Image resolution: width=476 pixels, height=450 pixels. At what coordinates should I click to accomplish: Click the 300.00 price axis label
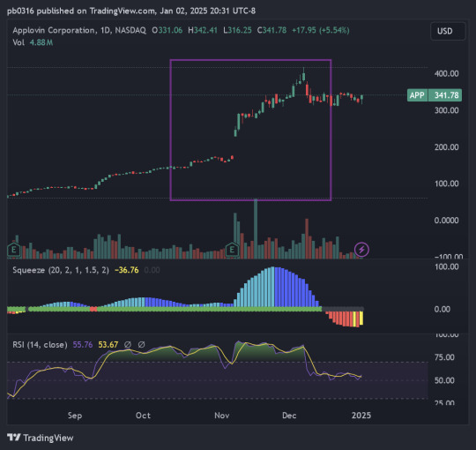pyautogui.click(x=446, y=110)
